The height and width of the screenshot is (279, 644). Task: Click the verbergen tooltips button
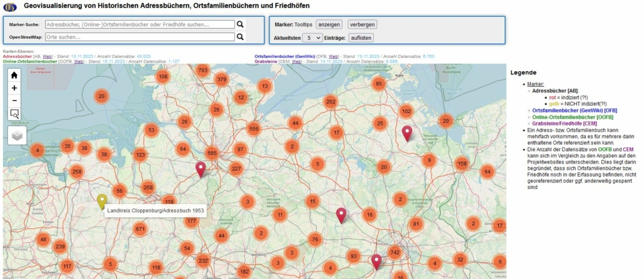362,24
